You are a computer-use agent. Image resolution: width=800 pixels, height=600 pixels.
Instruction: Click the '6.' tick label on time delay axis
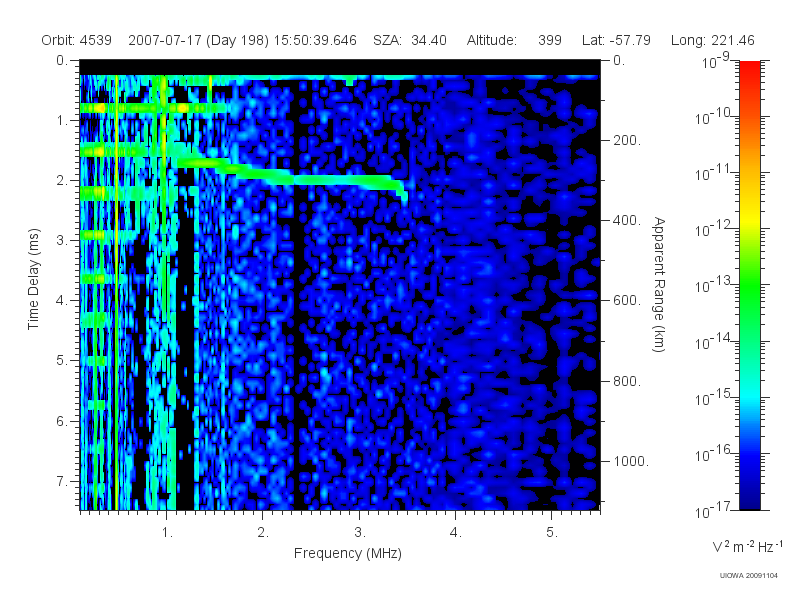click(x=61, y=421)
